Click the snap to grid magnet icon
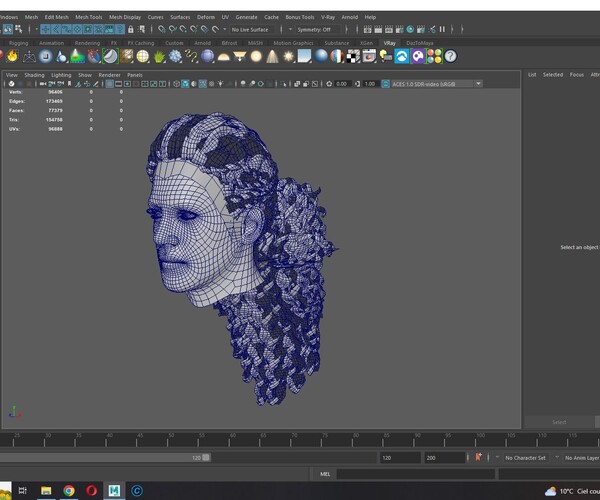Screen dimensions: 600x500 point(162,29)
